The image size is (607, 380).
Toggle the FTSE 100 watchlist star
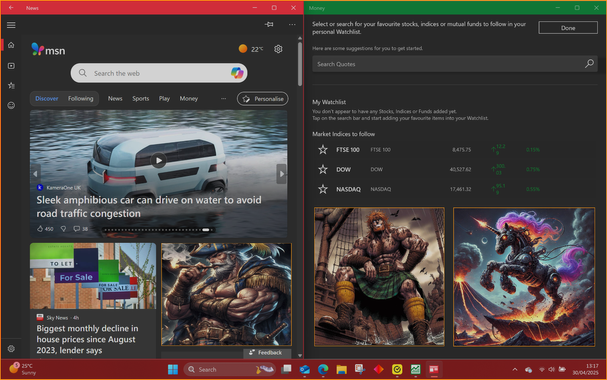tap(323, 150)
